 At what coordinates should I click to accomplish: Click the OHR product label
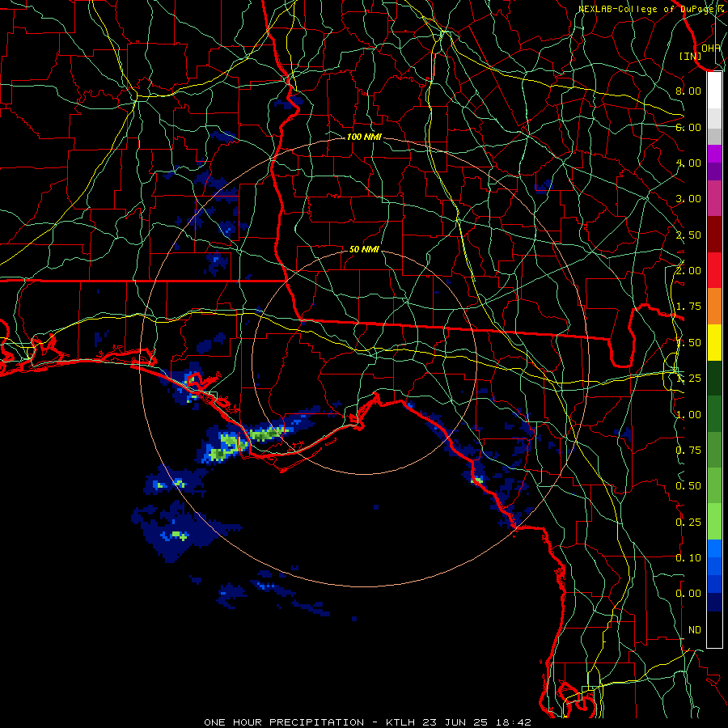pos(711,49)
